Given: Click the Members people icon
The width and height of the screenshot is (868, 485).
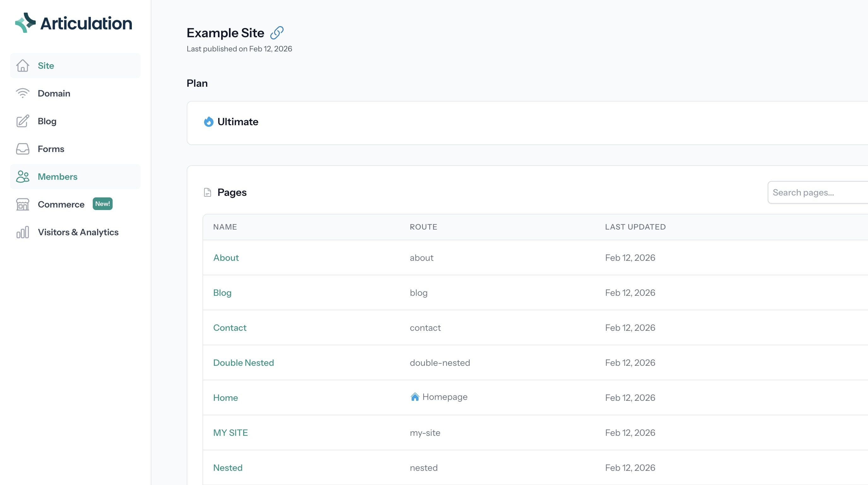Looking at the screenshot, I should pyautogui.click(x=23, y=177).
